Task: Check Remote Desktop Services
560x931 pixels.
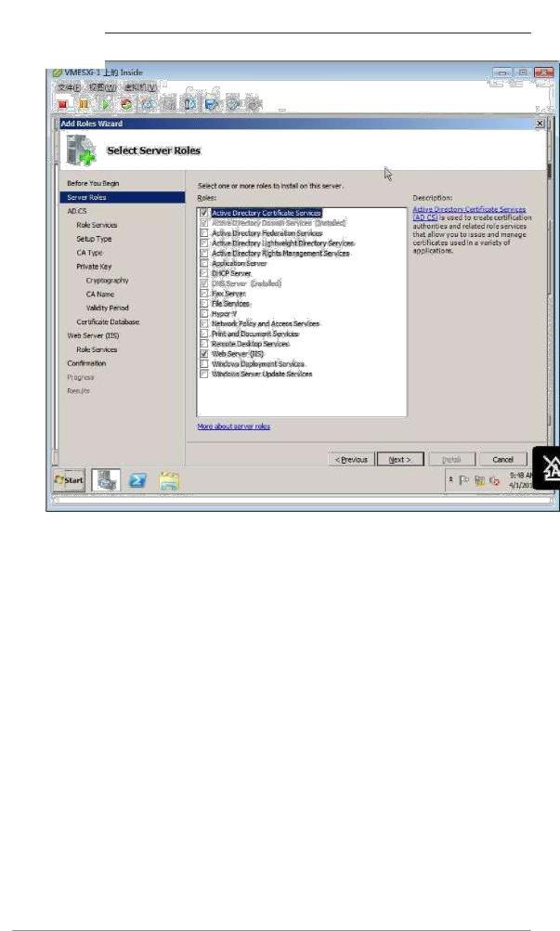Action: pyautogui.click(x=204, y=345)
